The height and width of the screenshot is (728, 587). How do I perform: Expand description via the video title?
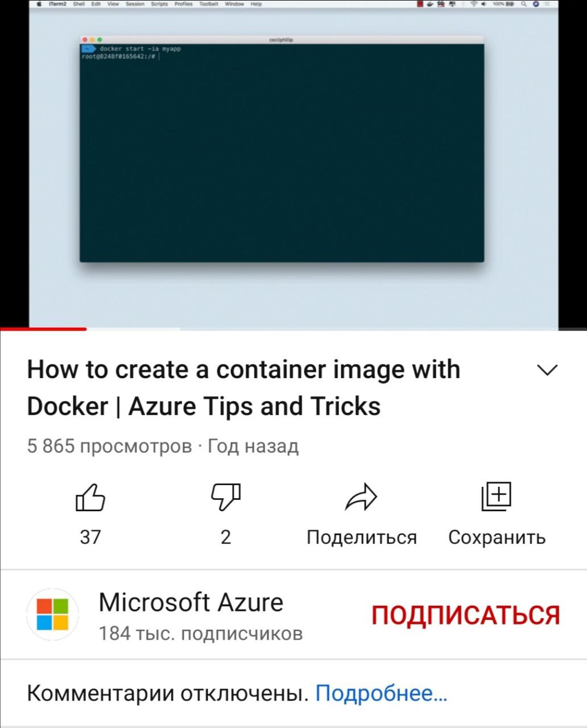(243, 388)
